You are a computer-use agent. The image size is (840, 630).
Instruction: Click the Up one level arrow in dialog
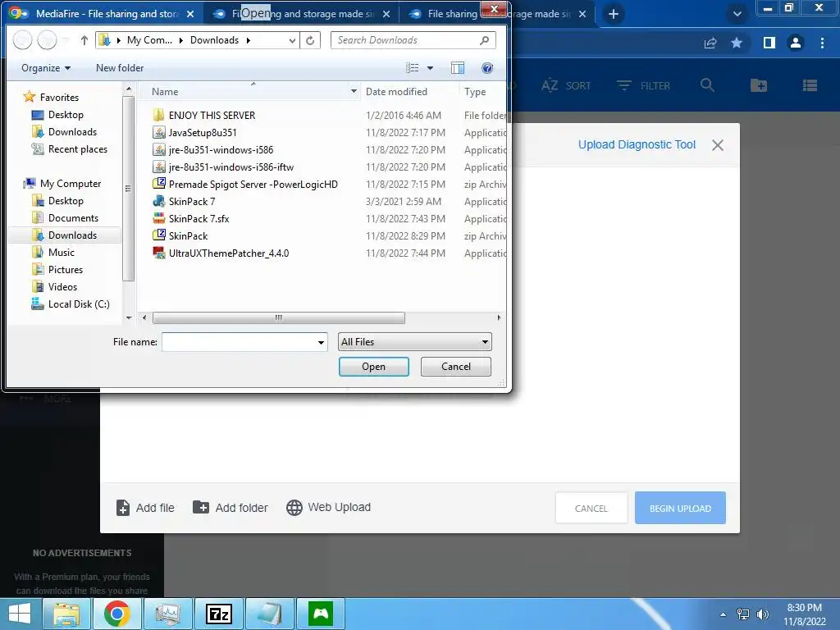[x=84, y=40]
